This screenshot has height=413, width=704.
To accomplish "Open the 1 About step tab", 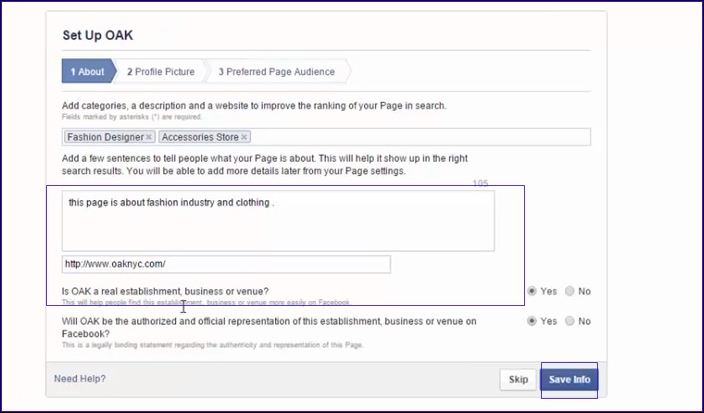I will pos(88,71).
